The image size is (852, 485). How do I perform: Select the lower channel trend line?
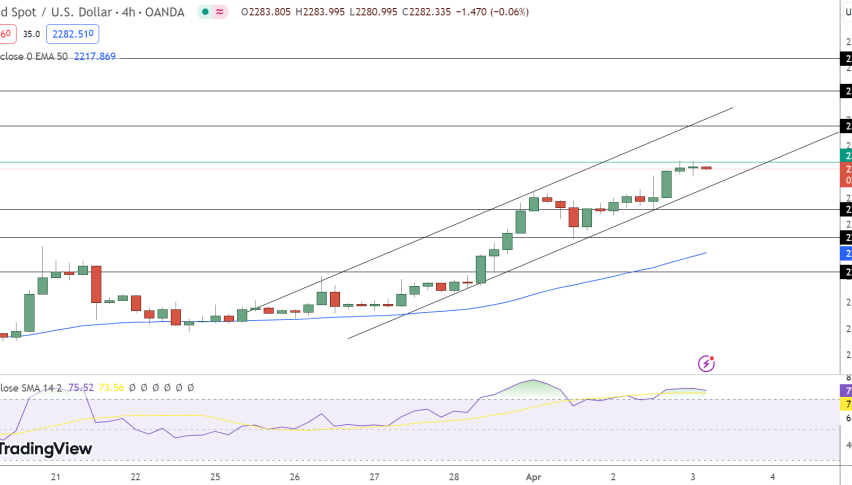pos(593,235)
